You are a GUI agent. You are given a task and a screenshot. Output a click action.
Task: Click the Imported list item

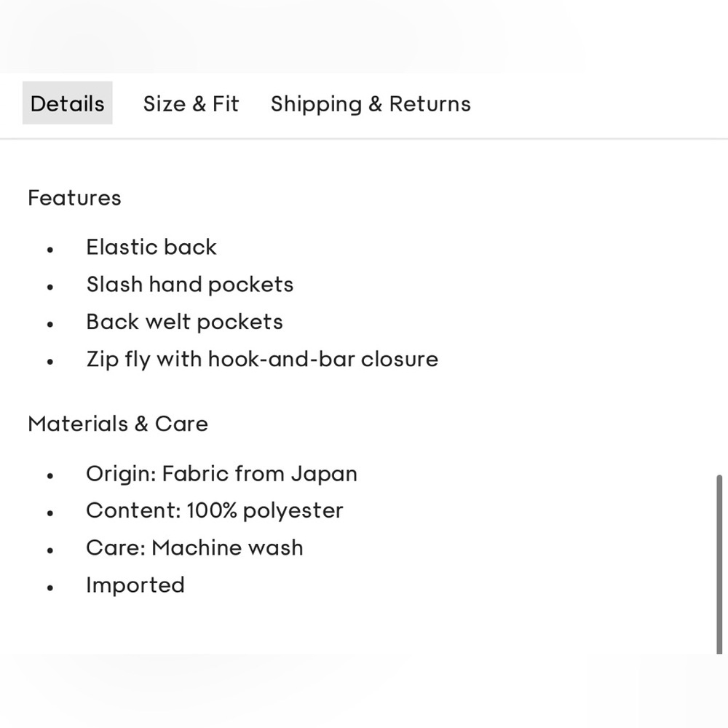[135, 585]
